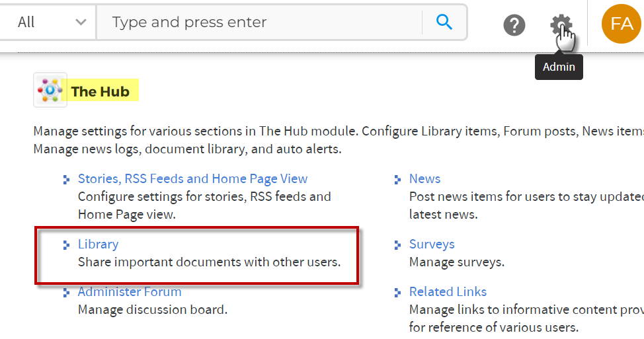The image size is (644, 339).
Task: Expand the All search scope dropdown
Action: tap(48, 22)
